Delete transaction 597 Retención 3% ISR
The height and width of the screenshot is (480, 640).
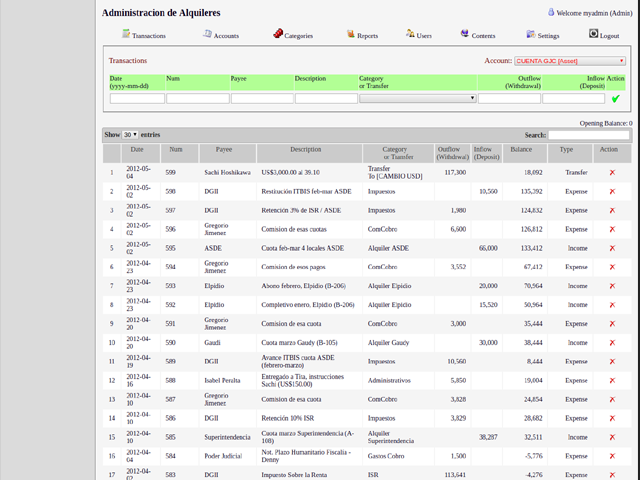point(612,210)
